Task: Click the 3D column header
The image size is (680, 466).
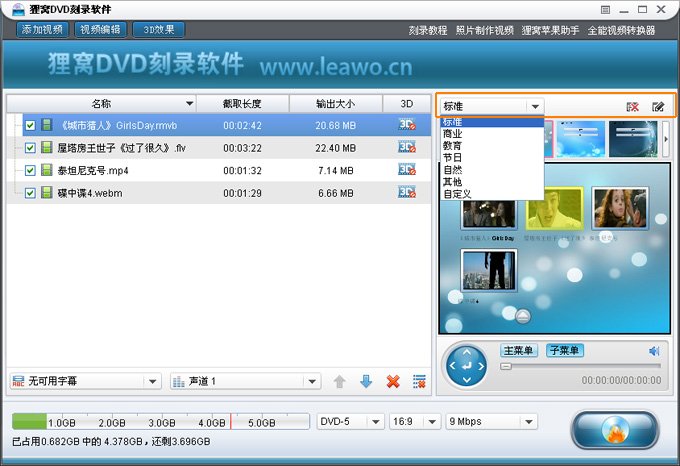Action: [406, 104]
